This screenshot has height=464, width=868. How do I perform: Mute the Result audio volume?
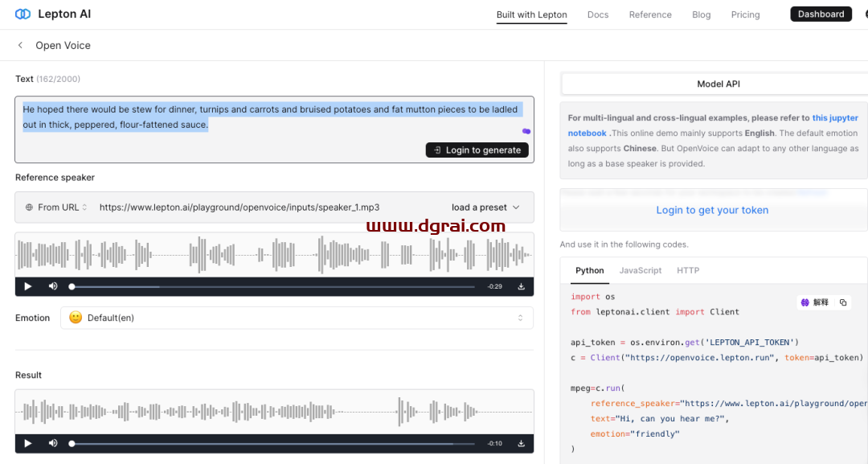53,444
